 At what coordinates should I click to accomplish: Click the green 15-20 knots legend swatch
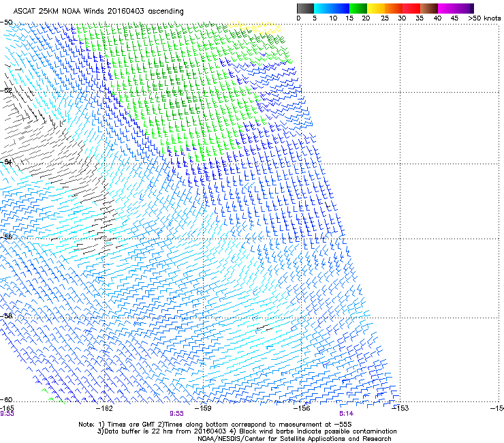point(358,8)
